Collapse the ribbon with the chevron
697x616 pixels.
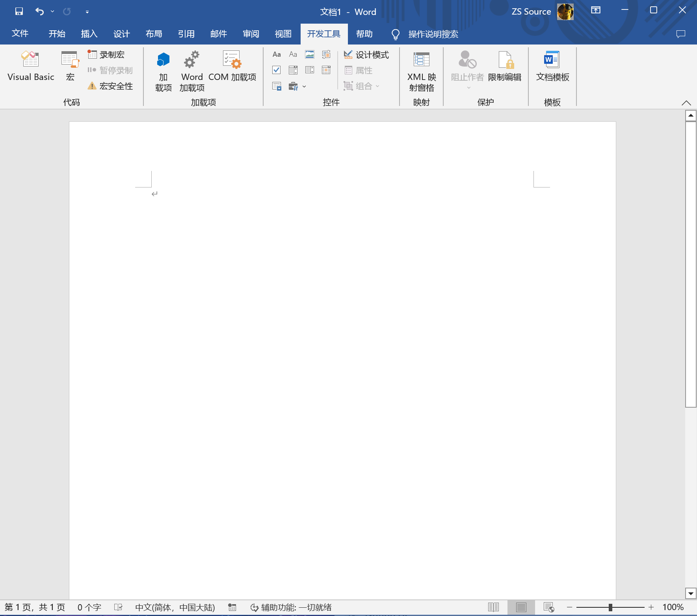[686, 103]
